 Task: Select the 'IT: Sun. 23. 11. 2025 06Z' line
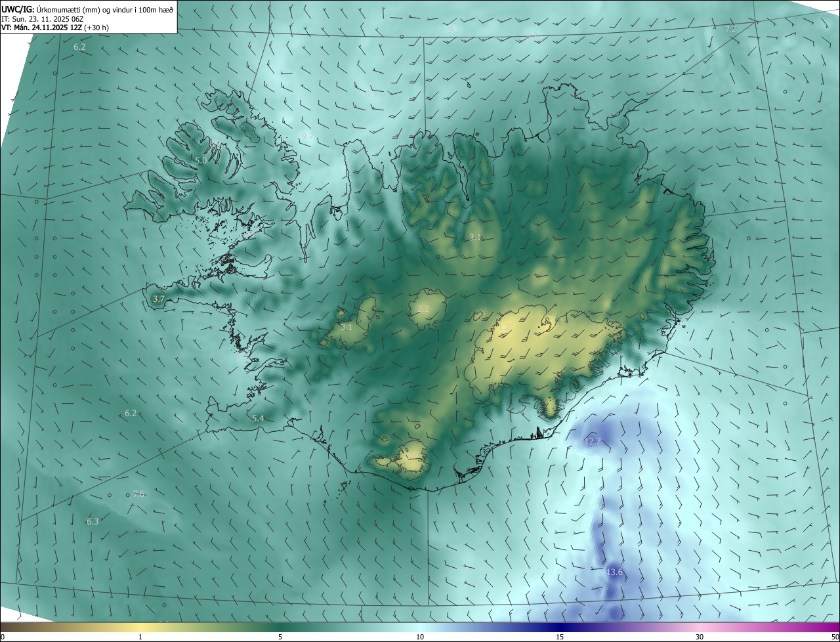click(43, 18)
